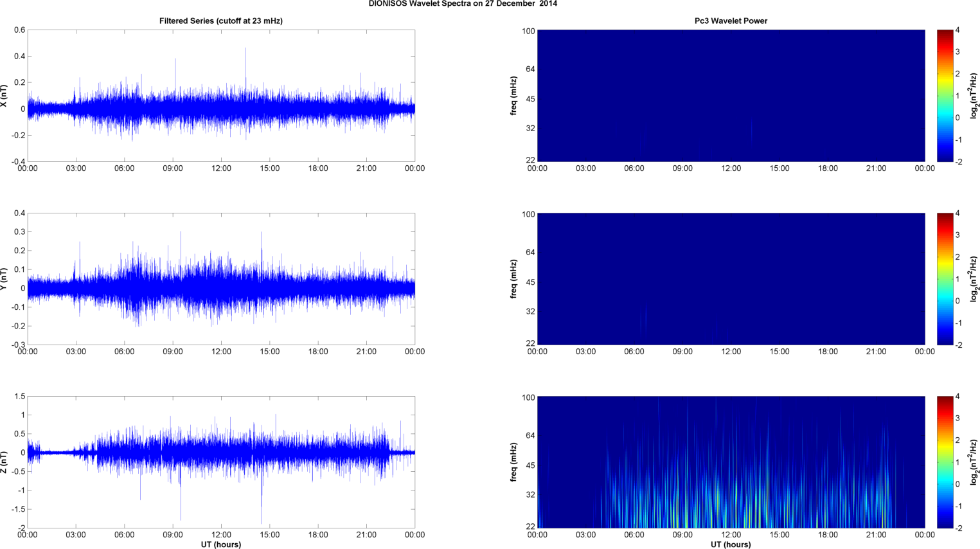Click the -0.3 tick on Y series axis
980x549 pixels.
[18, 345]
